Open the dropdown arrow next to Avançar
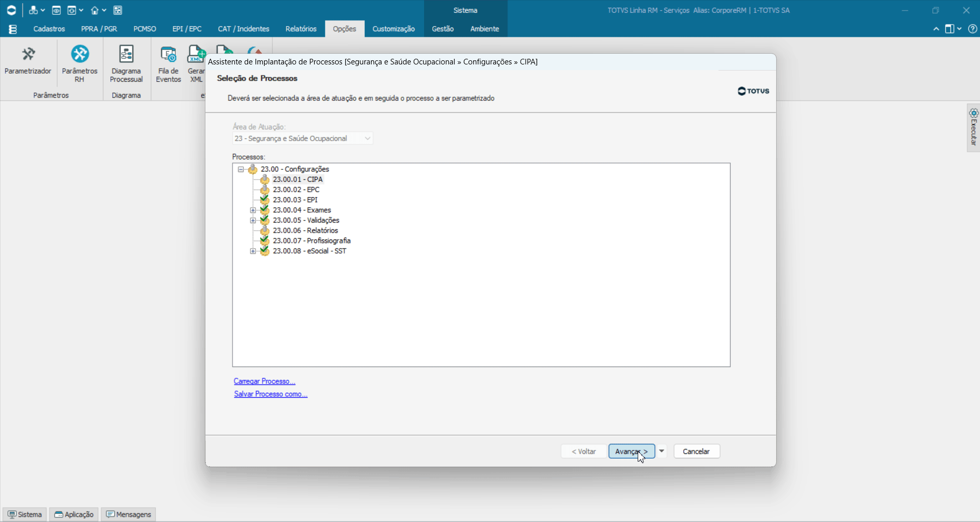The height and width of the screenshot is (522, 980). tap(662, 451)
